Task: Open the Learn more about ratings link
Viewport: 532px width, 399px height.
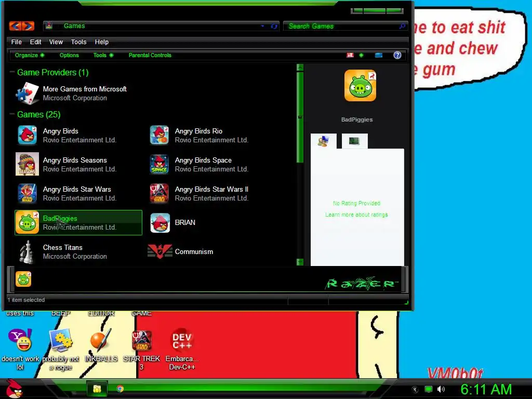Action: [x=356, y=215]
